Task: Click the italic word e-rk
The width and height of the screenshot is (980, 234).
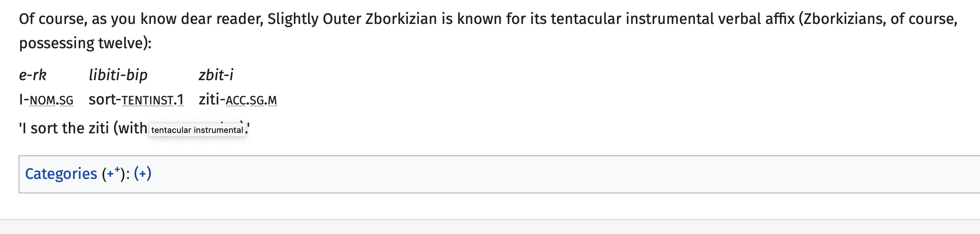Action: [x=33, y=75]
